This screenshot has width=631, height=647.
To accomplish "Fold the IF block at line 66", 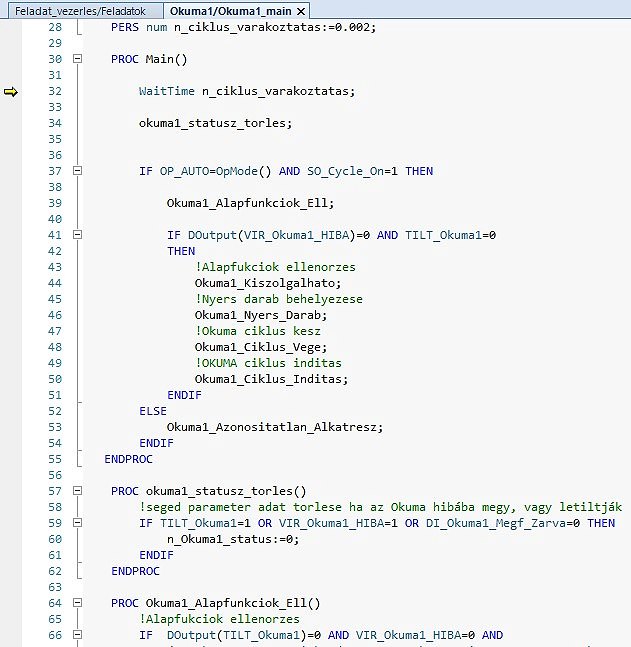I will tap(77, 635).
